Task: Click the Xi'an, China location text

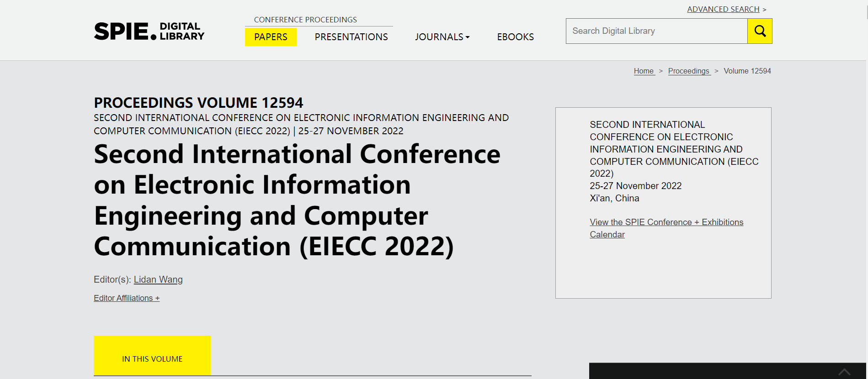Action: click(x=614, y=198)
